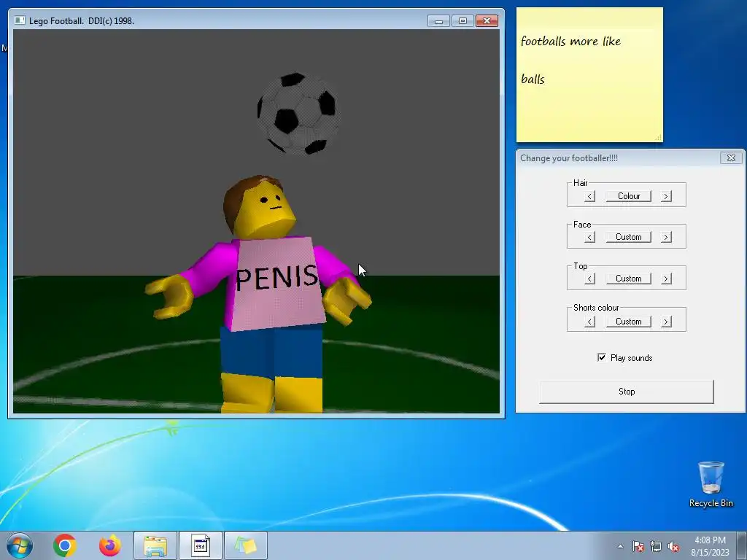747x560 pixels.
Task: Launch Google Chrome from taskbar
Action: click(x=65, y=545)
